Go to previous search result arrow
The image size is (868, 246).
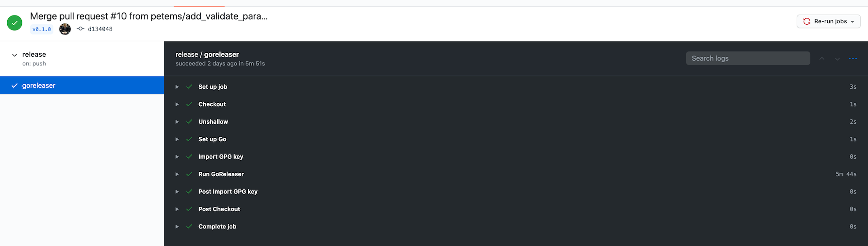pyautogui.click(x=822, y=58)
